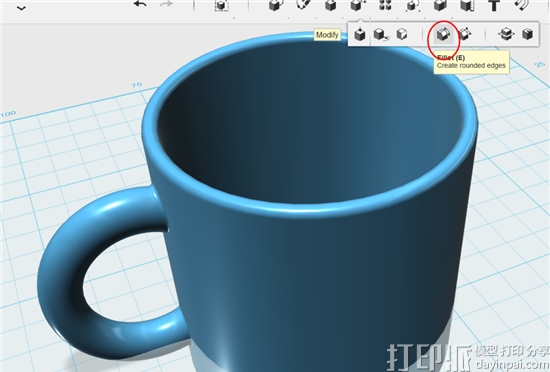
Task: Choose Shell in the Modify flyout
Action: (x=528, y=34)
